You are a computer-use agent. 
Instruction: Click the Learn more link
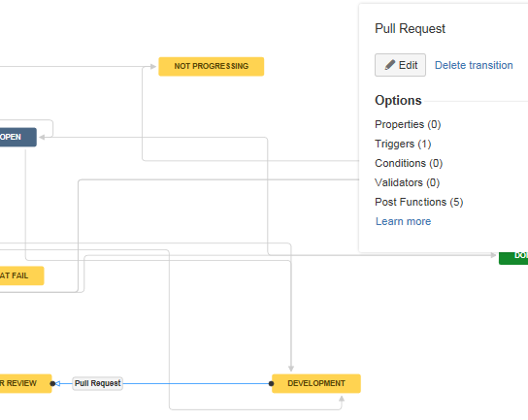coord(403,221)
